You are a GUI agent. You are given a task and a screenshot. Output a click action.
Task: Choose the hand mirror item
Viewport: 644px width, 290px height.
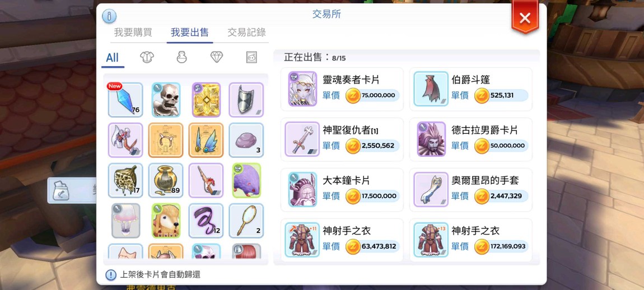pos(246,221)
